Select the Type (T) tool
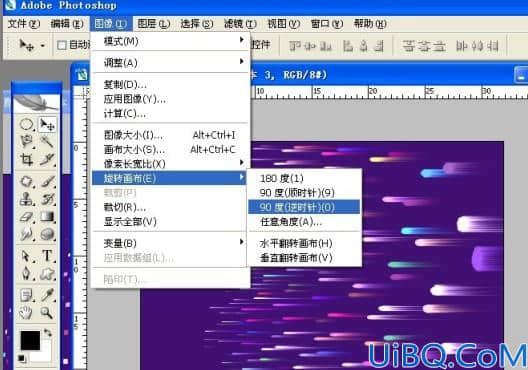 [x=47, y=256]
